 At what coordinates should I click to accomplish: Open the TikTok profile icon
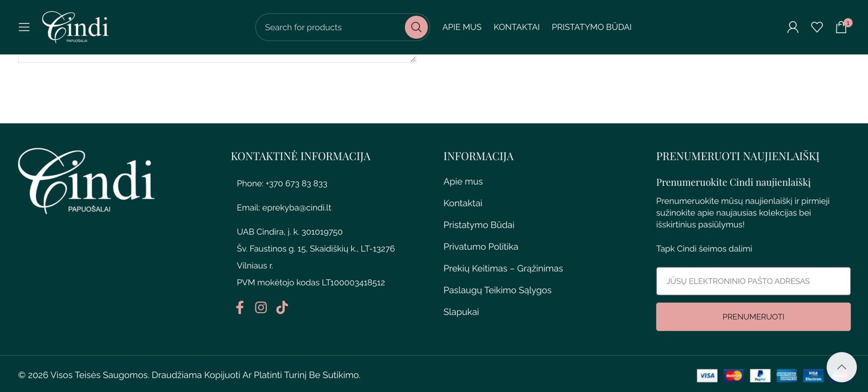(x=282, y=308)
